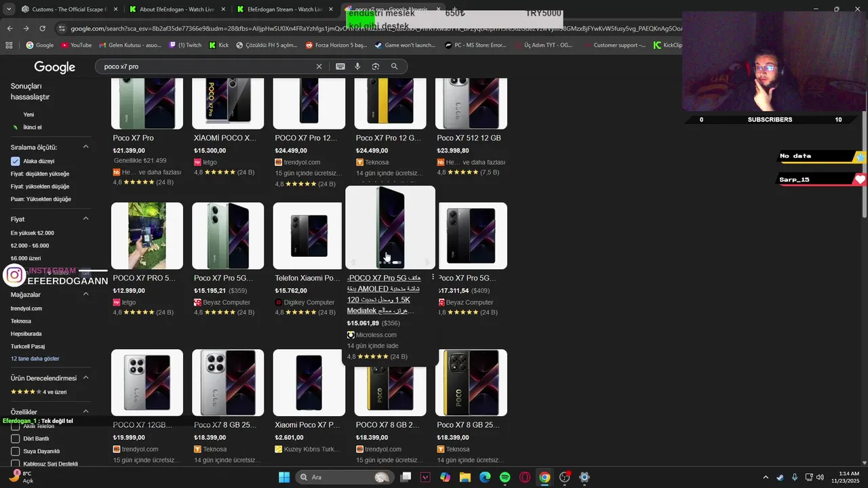The height and width of the screenshot is (488, 868).
Task: Open Microsoft Edge from the taskbar
Action: pyautogui.click(x=485, y=477)
